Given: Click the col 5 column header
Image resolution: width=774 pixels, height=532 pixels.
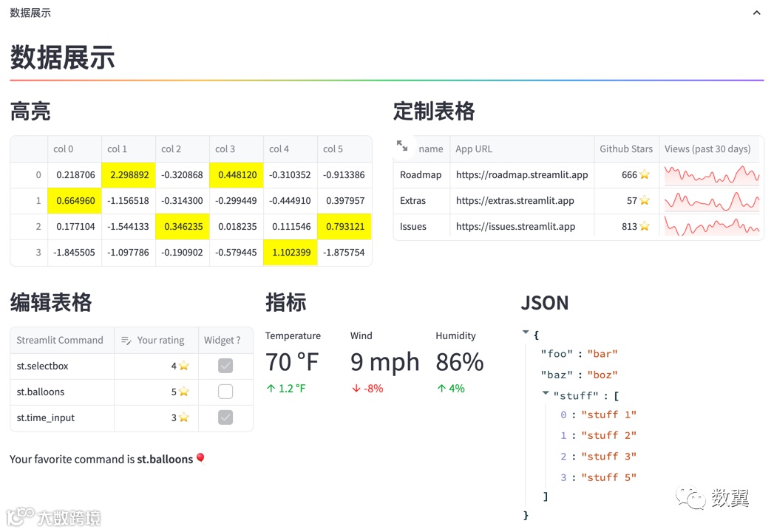Looking at the screenshot, I should pyautogui.click(x=344, y=149).
